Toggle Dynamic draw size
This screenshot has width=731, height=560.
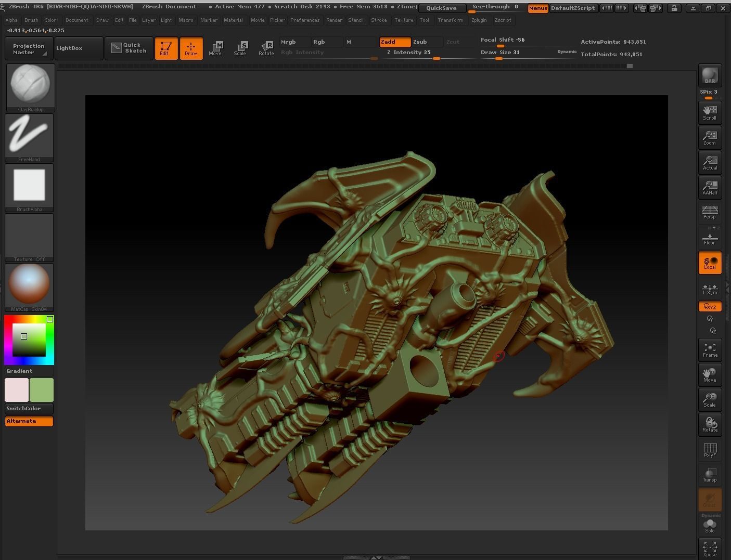[567, 51]
